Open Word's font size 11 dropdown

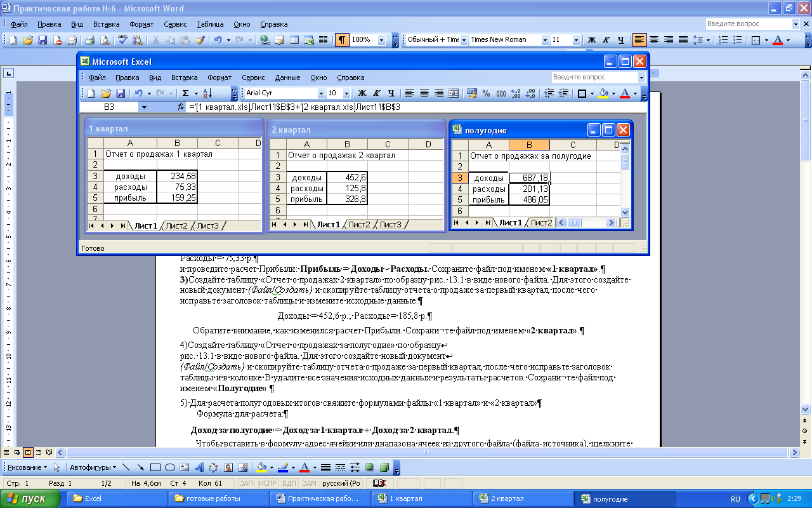pos(575,39)
